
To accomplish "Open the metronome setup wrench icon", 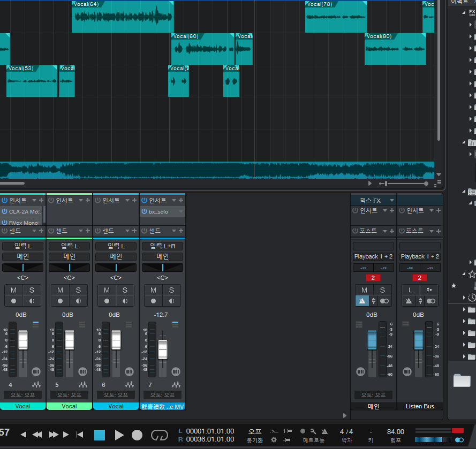I will (313, 431).
